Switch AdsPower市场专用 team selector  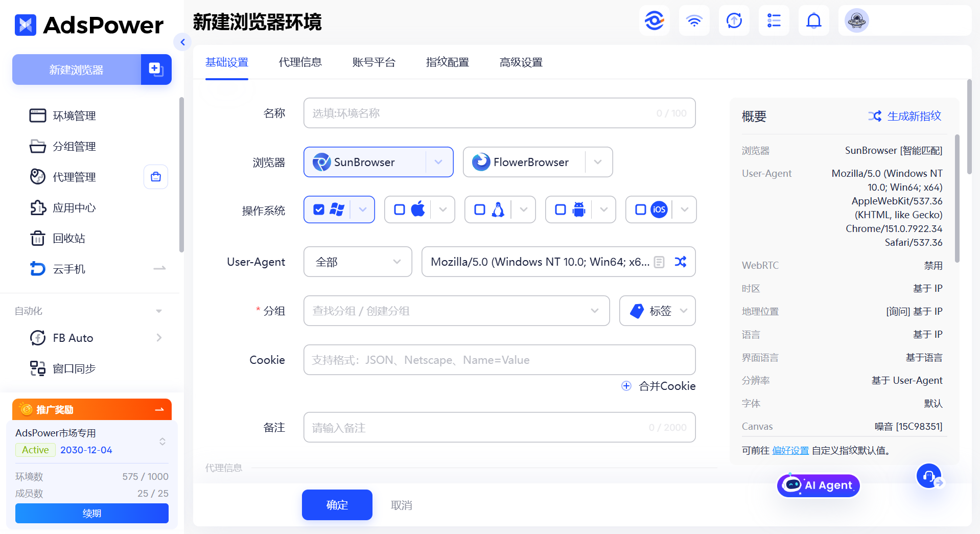coord(162,442)
